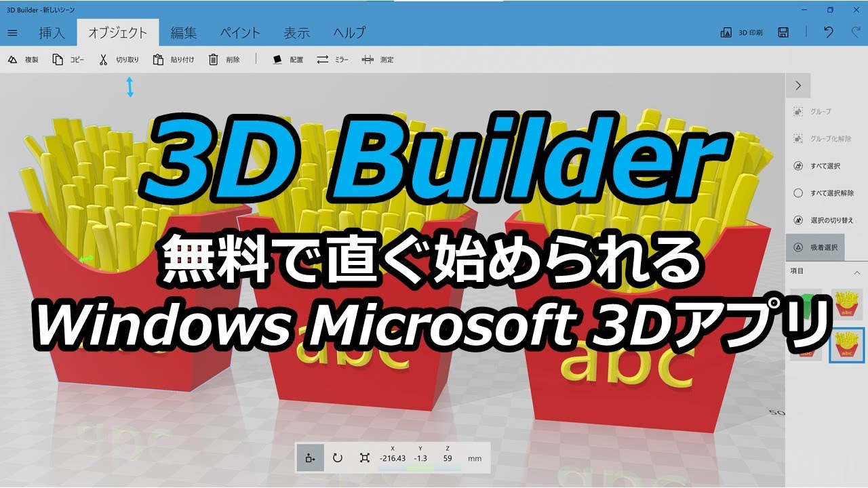This screenshot has width=868, height=488.
Task: Choose すべて選択解除 deselect all
Action: click(x=823, y=192)
